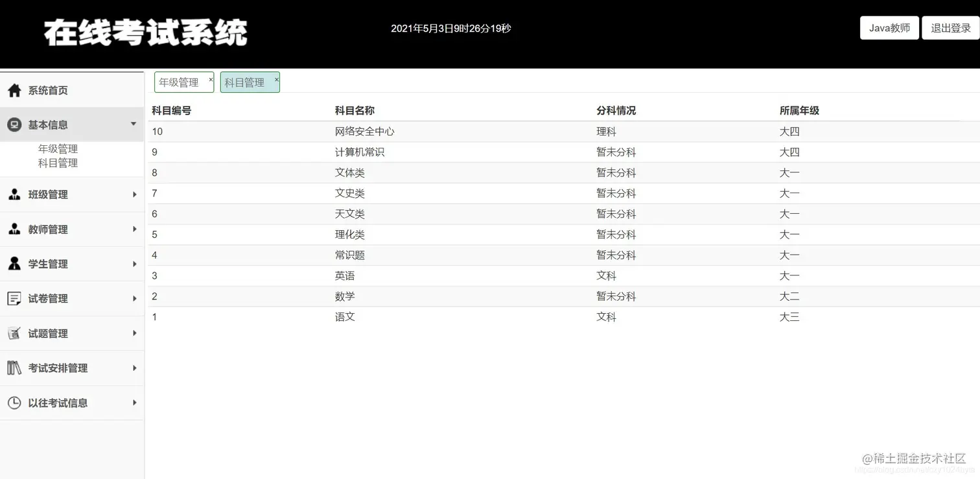The width and height of the screenshot is (980, 479).
Task: Click the 学生管理 menu label
Action: point(48,264)
